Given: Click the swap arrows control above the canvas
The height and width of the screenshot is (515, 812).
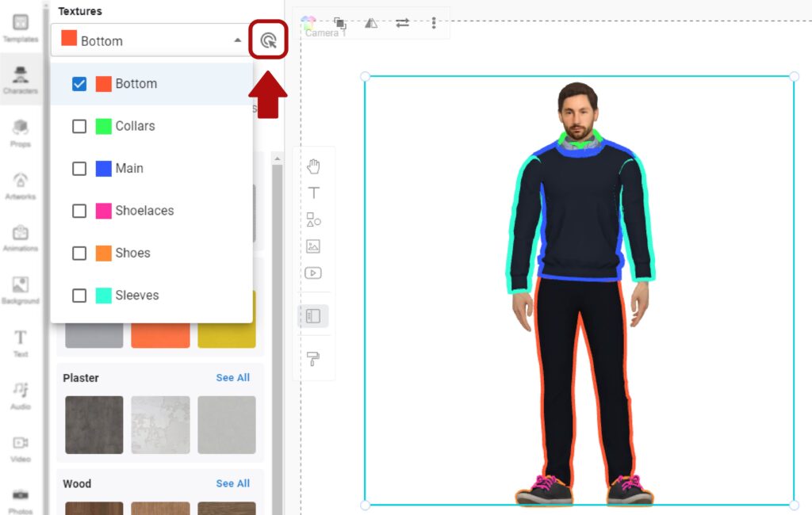Looking at the screenshot, I should pyautogui.click(x=402, y=23).
